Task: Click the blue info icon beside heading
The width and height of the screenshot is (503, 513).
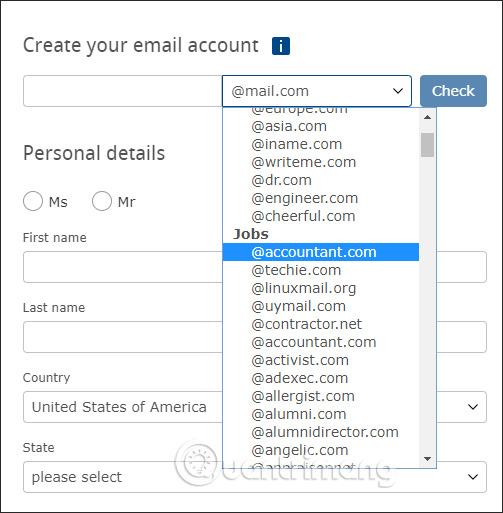Action: pyautogui.click(x=281, y=46)
